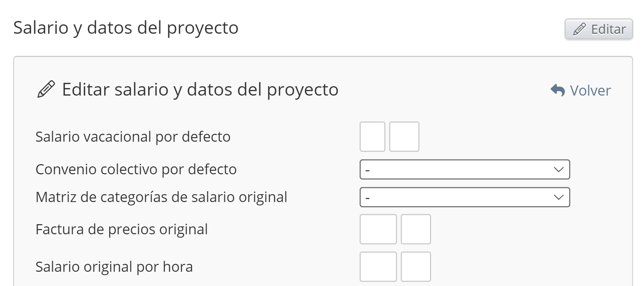Click the Convenio colectivo por defecto label
The width and height of the screenshot is (644, 286).
(136, 169)
